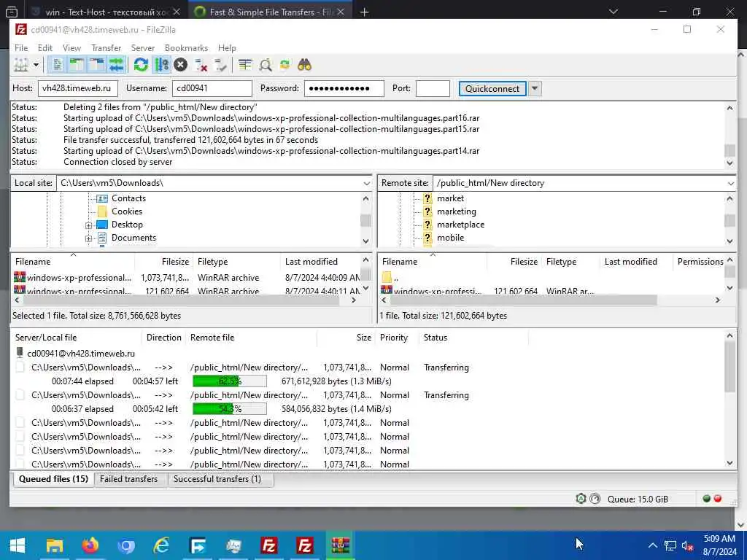This screenshot has width=747, height=560.
Task: Click into the Port input field
Action: coord(433,88)
